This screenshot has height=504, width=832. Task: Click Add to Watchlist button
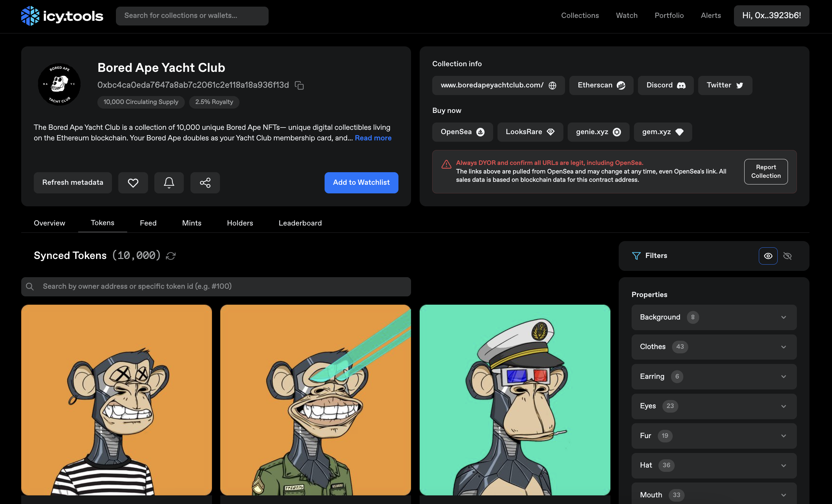point(361,183)
